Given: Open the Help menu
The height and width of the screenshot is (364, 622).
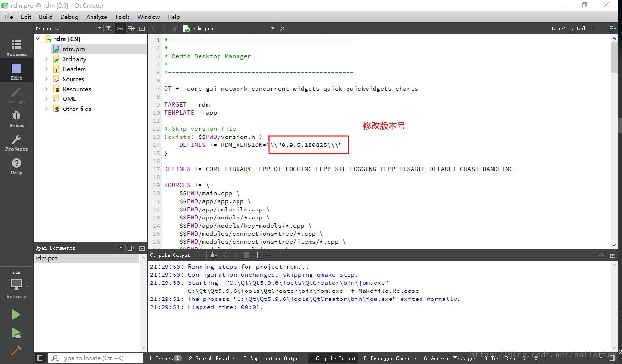Looking at the screenshot, I should click(174, 17).
